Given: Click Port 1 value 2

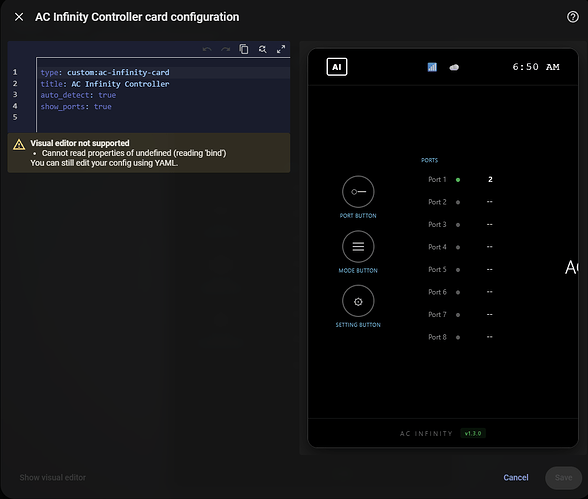Looking at the screenshot, I should pyautogui.click(x=490, y=180).
